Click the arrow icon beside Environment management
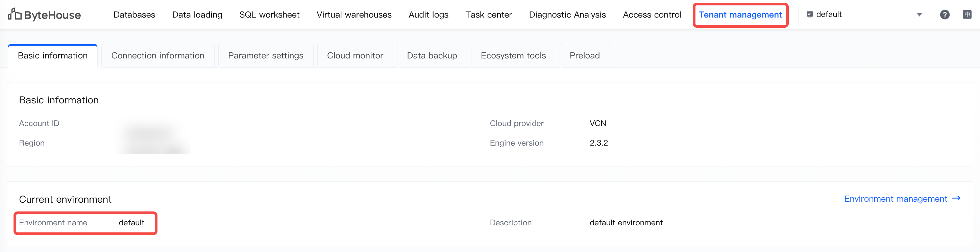The image size is (980, 252). [x=956, y=198]
